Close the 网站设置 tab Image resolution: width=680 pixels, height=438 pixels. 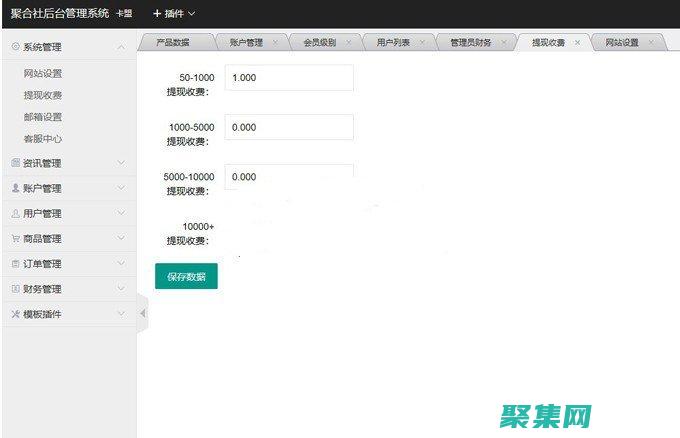tap(651, 42)
